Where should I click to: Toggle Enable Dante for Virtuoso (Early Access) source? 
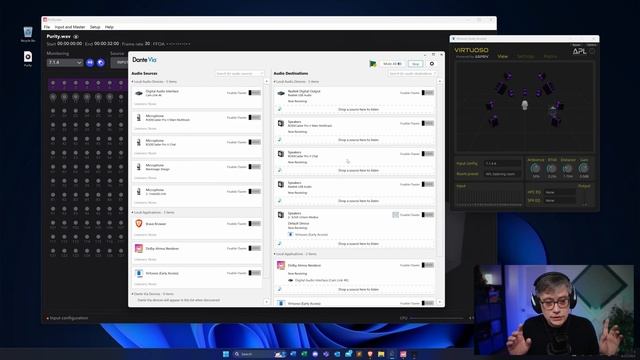pyautogui.click(x=255, y=273)
